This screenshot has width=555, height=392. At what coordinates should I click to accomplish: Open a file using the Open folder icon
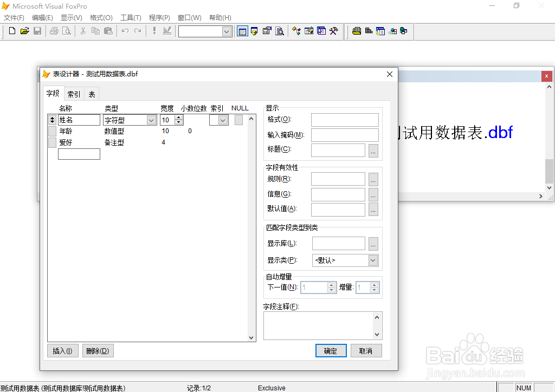(24, 31)
